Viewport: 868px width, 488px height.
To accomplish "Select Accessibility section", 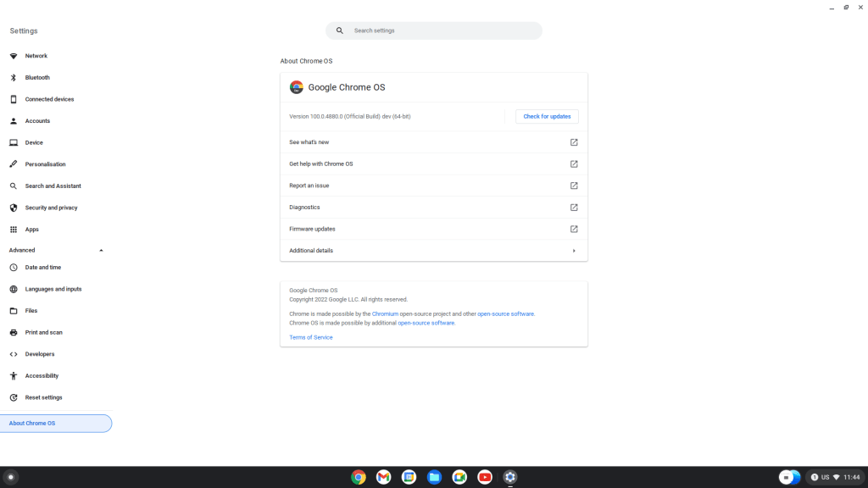I will (42, 375).
